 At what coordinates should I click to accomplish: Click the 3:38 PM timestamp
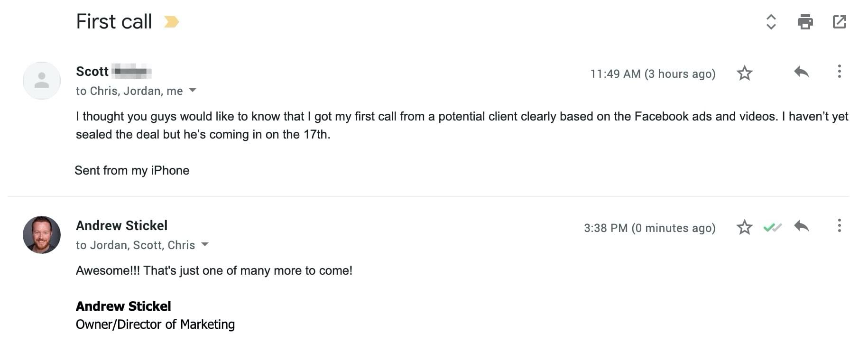point(649,228)
